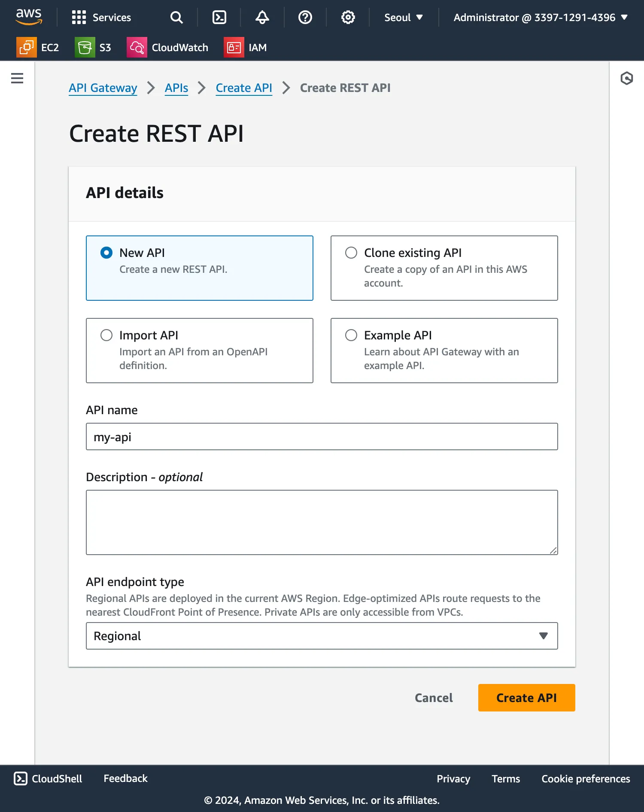
Task: Click into the API name field
Action: pos(322,437)
